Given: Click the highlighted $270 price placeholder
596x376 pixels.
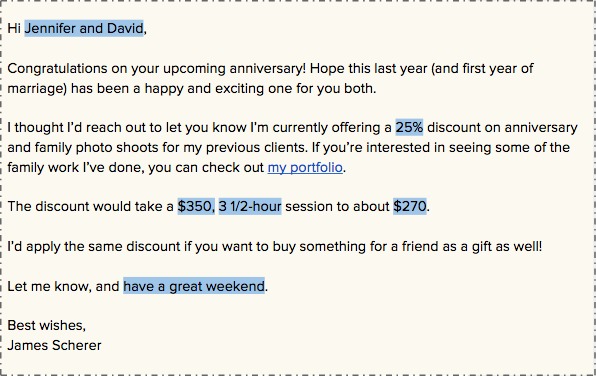Looking at the screenshot, I should (410, 206).
